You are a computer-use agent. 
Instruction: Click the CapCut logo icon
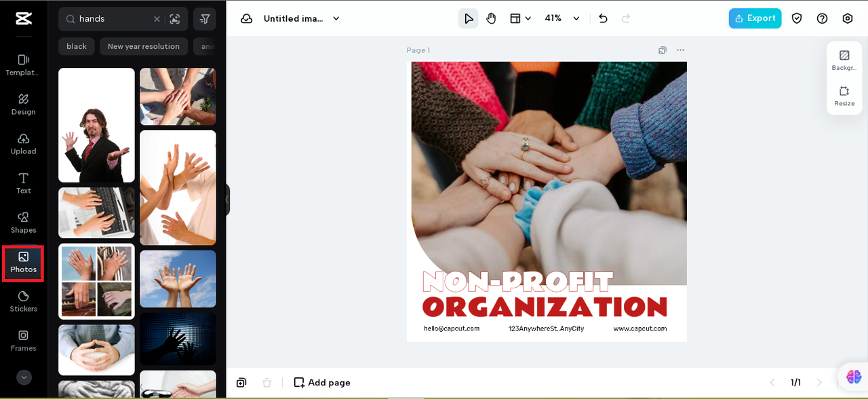(24, 18)
